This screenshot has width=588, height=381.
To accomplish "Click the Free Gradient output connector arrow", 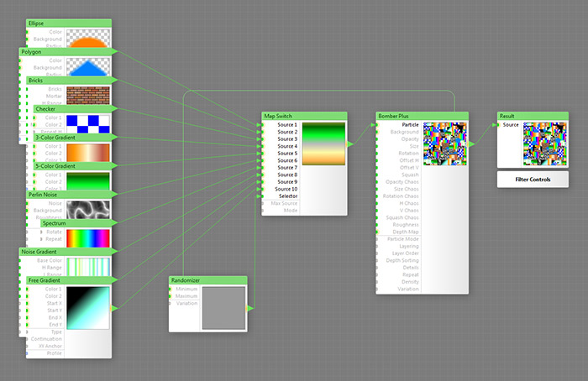I will tap(114, 308).
